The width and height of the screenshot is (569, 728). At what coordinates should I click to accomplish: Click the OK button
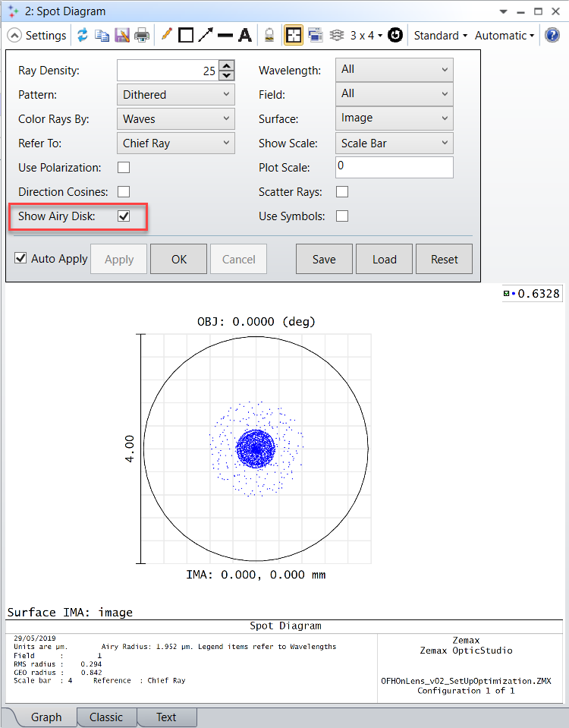click(x=179, y=259)
